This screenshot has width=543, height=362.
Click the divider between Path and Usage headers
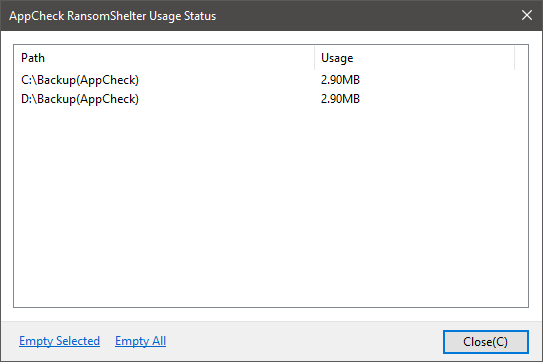click(314, 58)
